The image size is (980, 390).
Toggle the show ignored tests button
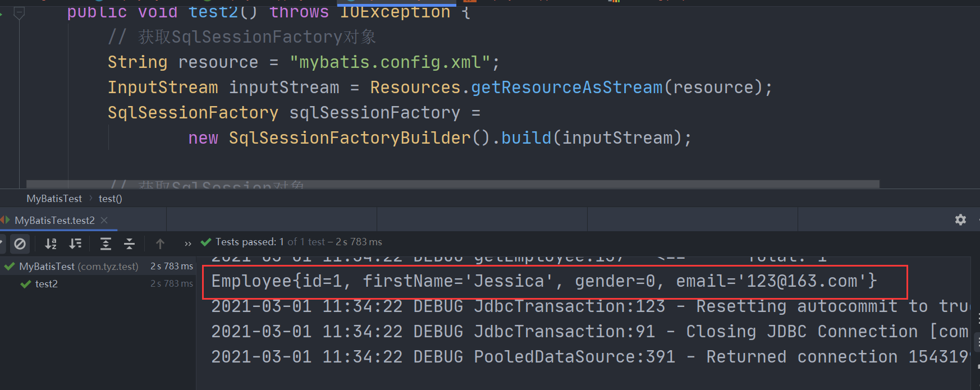[20, 244]
